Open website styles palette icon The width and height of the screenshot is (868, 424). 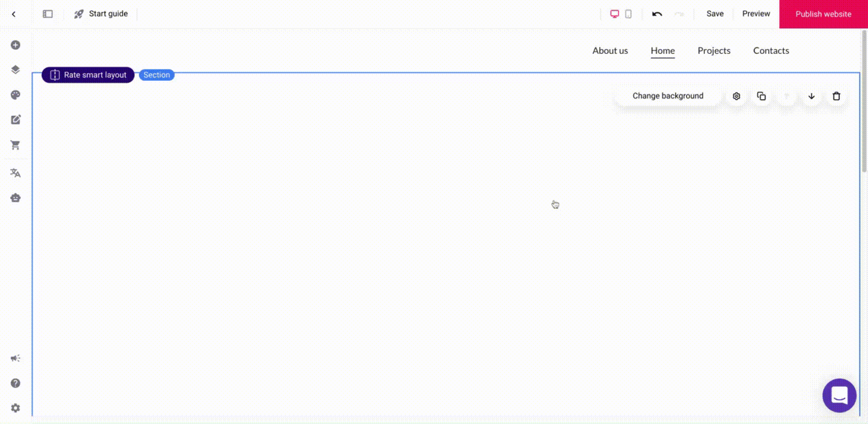[15, 95]
